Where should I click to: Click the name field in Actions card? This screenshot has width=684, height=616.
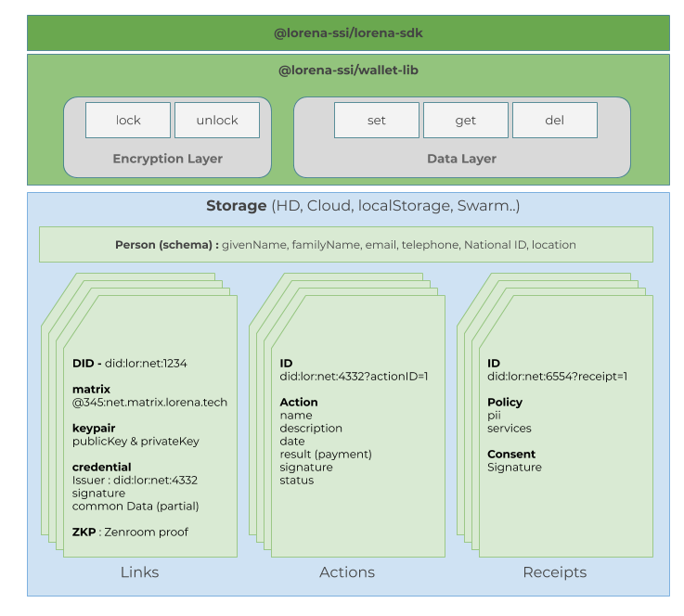[296, 416]
